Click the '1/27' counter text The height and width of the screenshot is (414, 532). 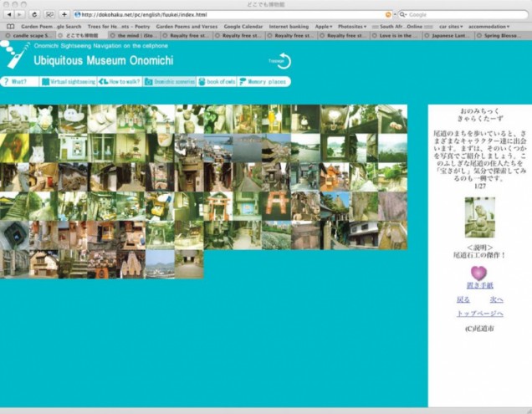(480, 186)
